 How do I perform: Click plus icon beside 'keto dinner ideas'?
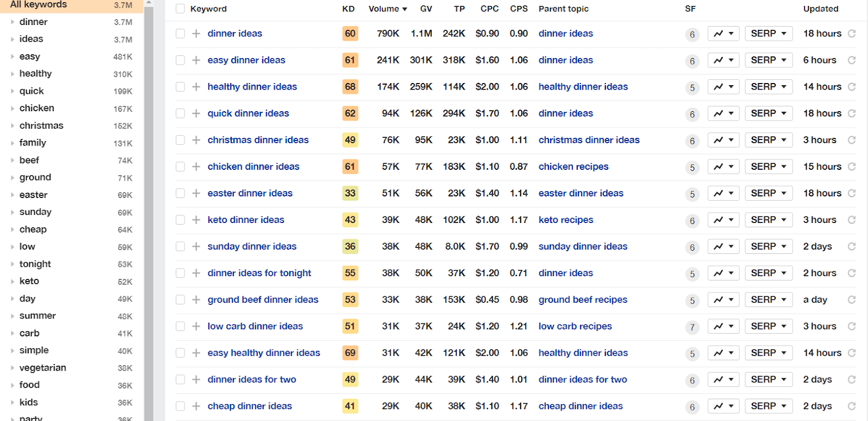196,220
